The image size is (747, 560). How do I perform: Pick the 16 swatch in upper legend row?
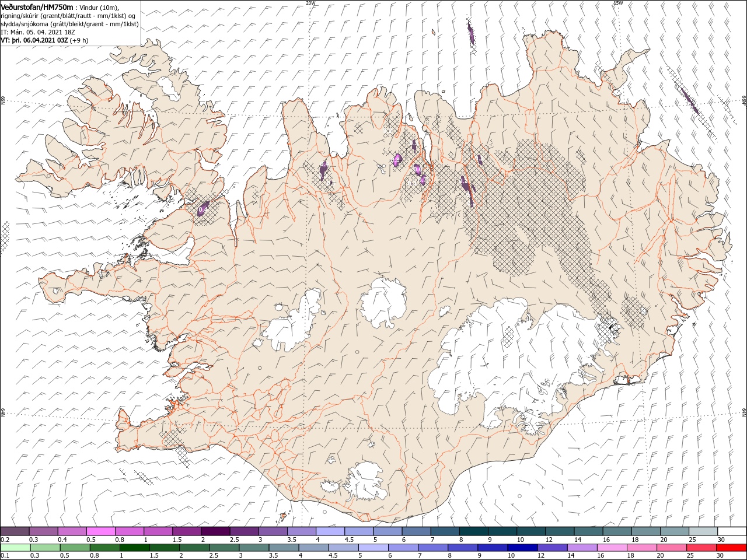coord(617,531)
